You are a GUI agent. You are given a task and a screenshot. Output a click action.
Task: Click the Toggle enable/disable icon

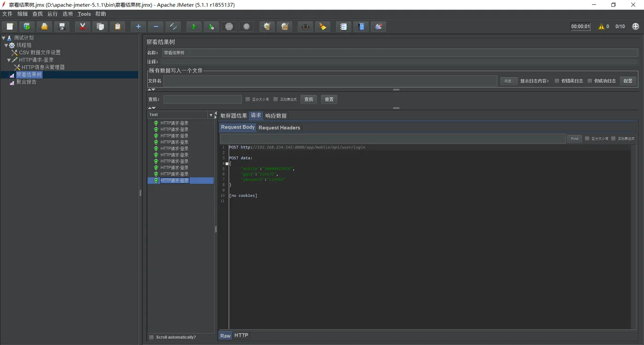click(x=173, y=27)
